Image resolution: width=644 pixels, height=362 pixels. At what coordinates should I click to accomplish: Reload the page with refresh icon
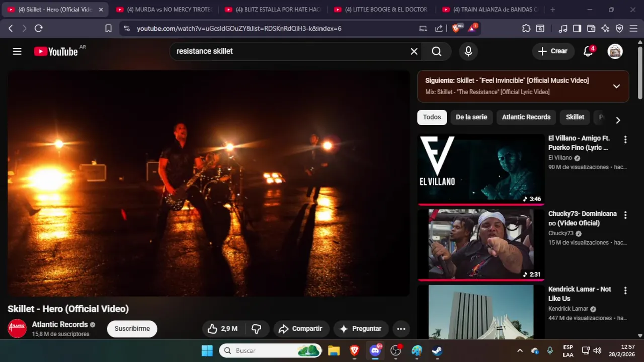click(x=39, y=29)
